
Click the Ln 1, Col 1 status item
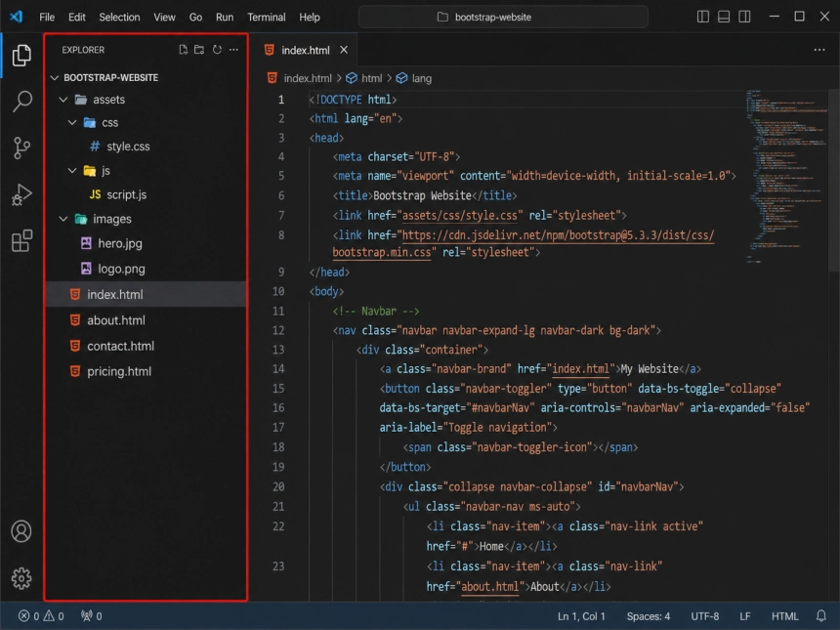(x=581, y=616)
